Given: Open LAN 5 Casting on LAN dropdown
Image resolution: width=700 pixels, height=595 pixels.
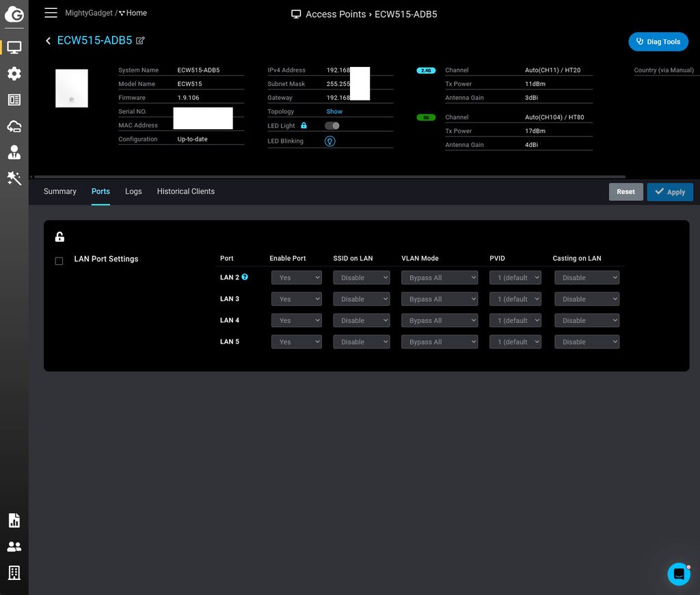Looking at the screenshot, I should pyautogui.click(x=587, y=342).
